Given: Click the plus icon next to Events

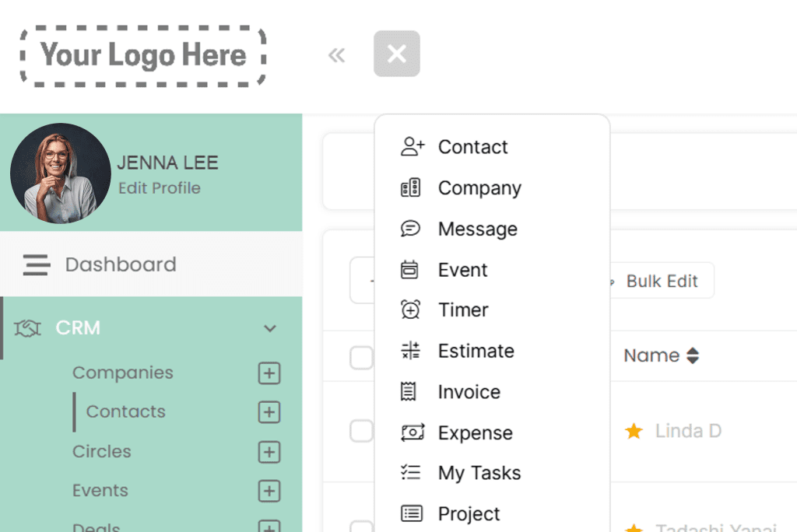Looking at the screenshot, I should coord(269,491).
